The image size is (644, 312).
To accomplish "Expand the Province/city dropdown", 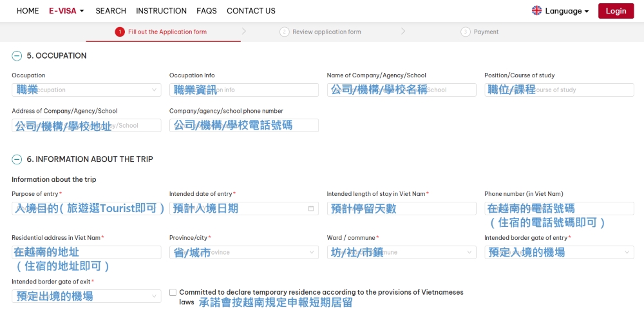I will coord(243,253).
